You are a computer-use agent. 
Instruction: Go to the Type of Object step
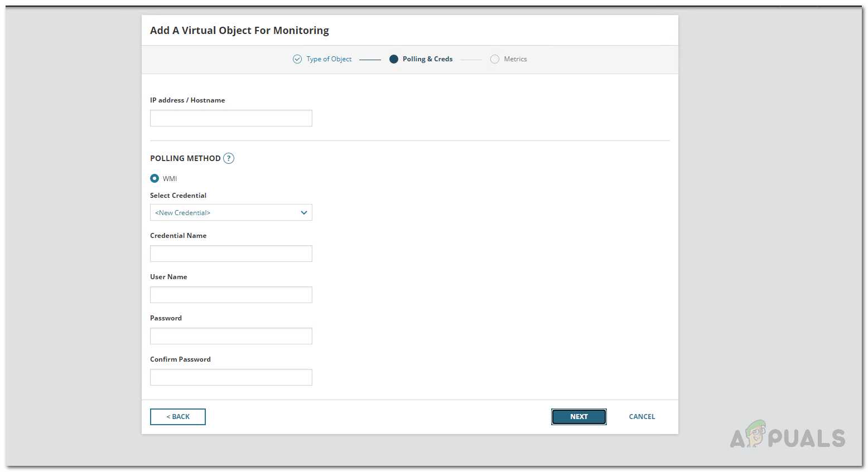(329, 59)
